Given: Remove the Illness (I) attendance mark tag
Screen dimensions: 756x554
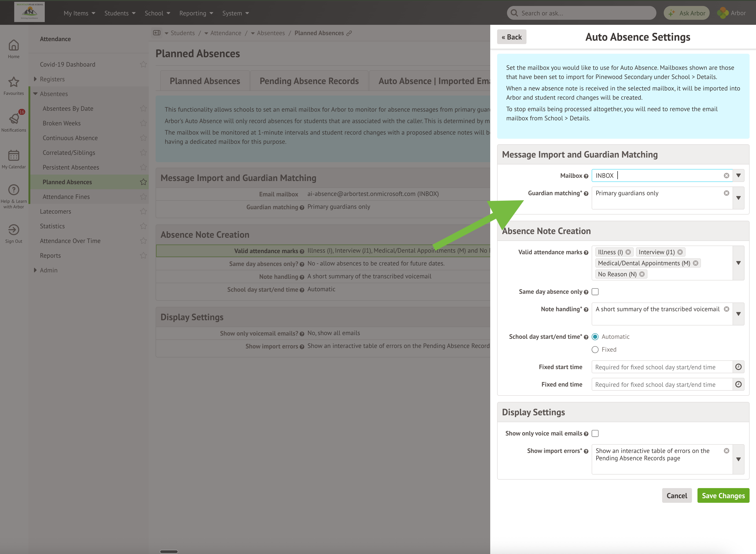Looking at the screenshot, I should [628, 252].
